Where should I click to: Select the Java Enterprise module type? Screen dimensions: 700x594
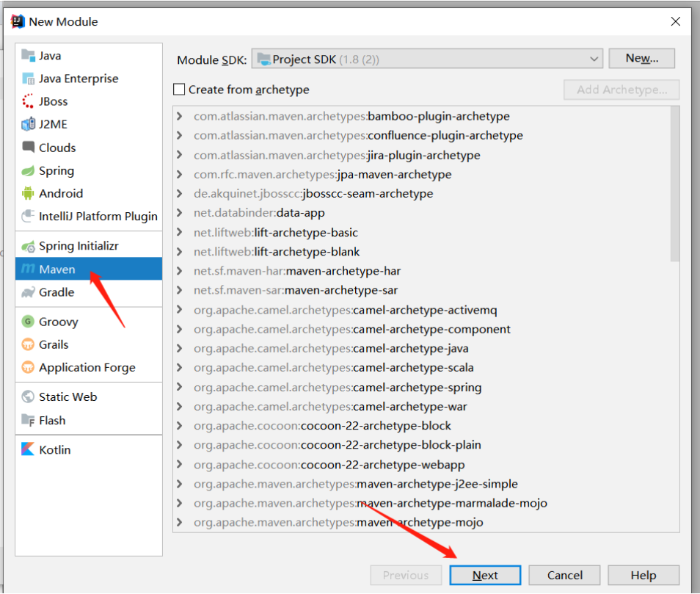89,79
